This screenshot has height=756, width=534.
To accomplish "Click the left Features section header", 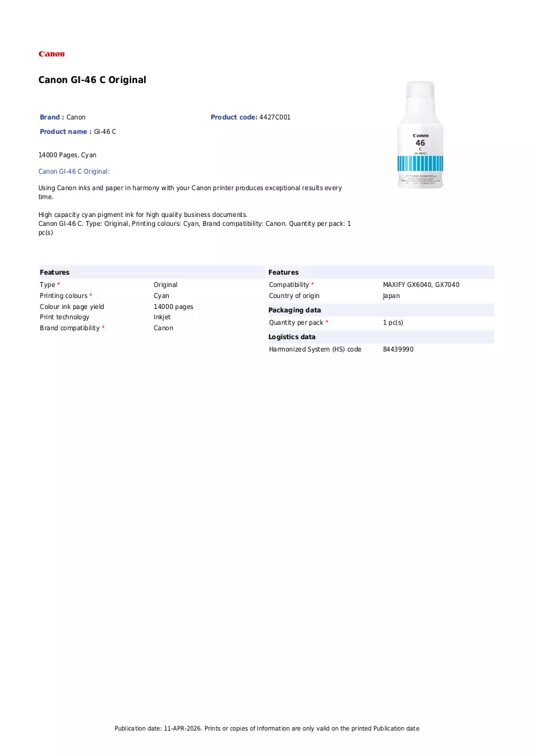I will pos(54,273).
